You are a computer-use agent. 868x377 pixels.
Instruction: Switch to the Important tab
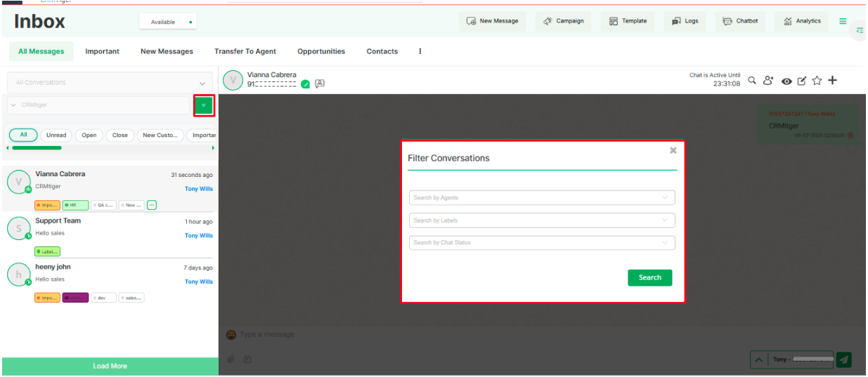pos(103,51)
